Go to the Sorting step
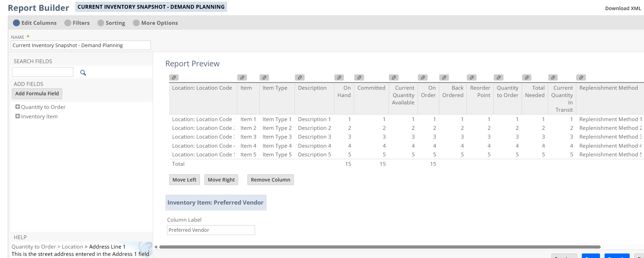Image resolution: width=644 pixels, height=258 pixels. point(111,23)
